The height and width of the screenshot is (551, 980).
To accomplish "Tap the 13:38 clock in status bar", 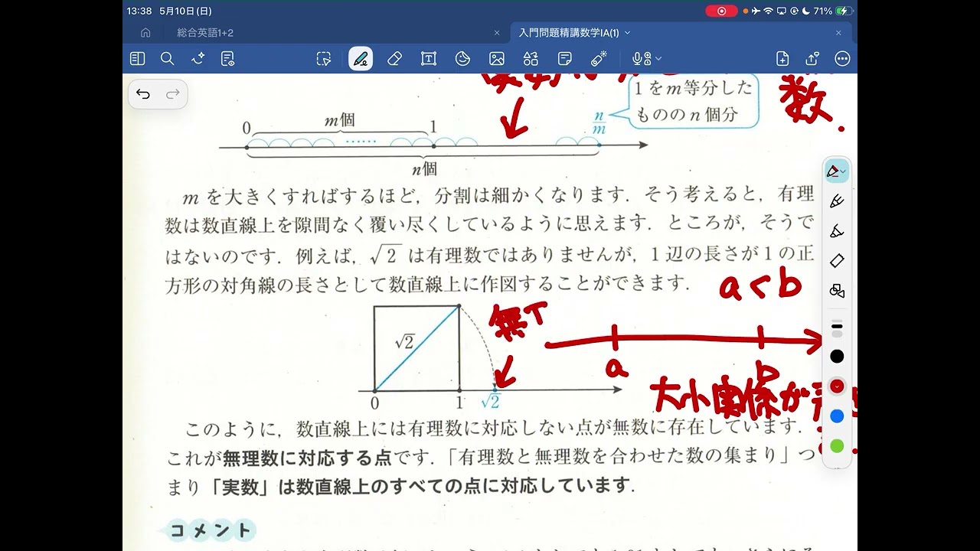I will point(139,11).
